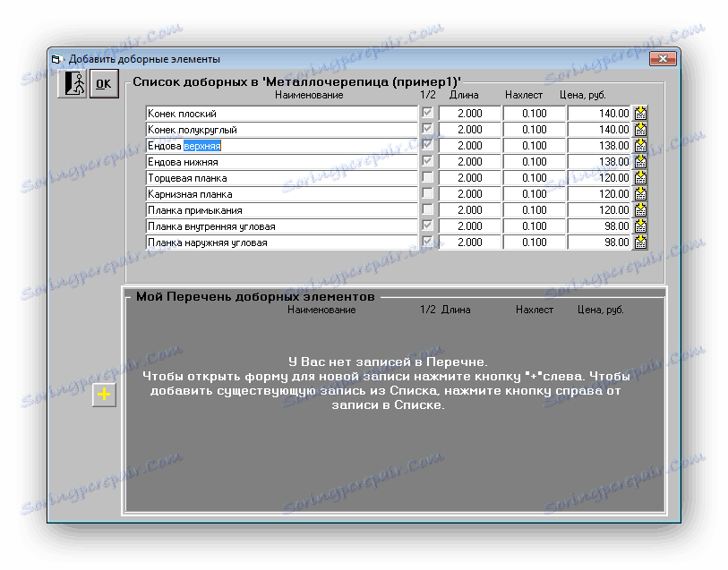Edit price 120.00 for Планка примыкания
This screenshot has width=728, height=570.
click(599, 210)
